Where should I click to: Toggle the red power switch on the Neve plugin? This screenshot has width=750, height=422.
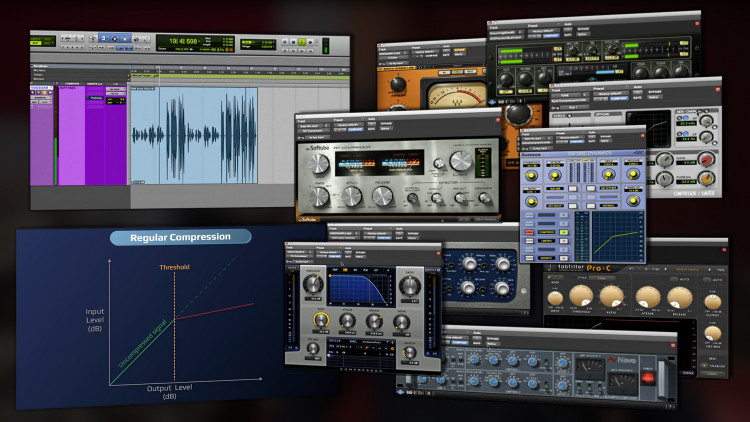pos(647,378)
